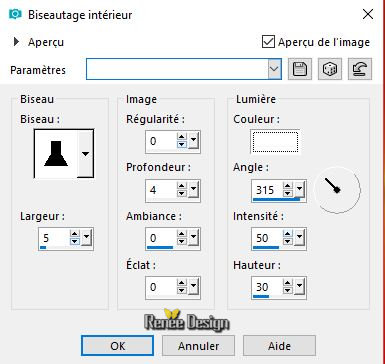Image resolution: width=385 pixels, height=364 pixels.
Task: Click the light angle dial
Action: (337, 190)
